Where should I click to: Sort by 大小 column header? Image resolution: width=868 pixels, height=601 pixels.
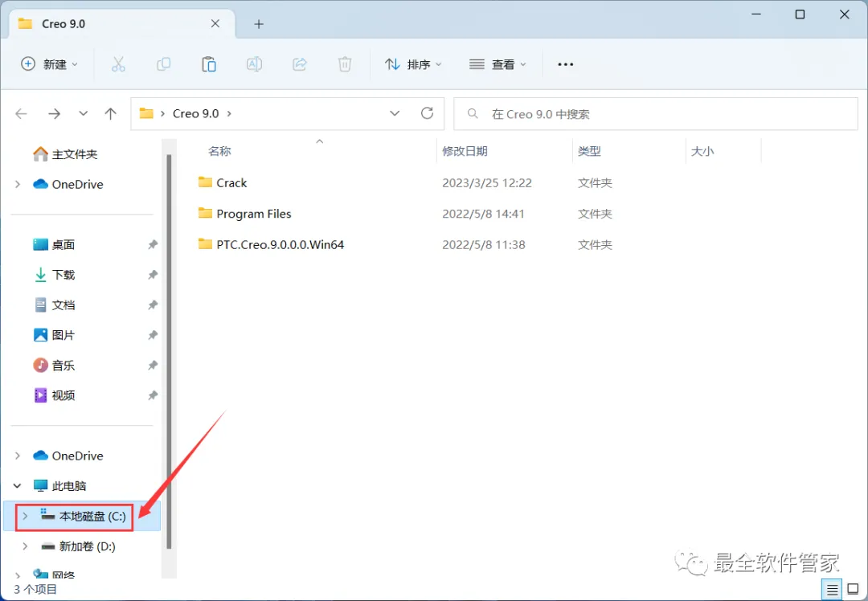point(702,151)
